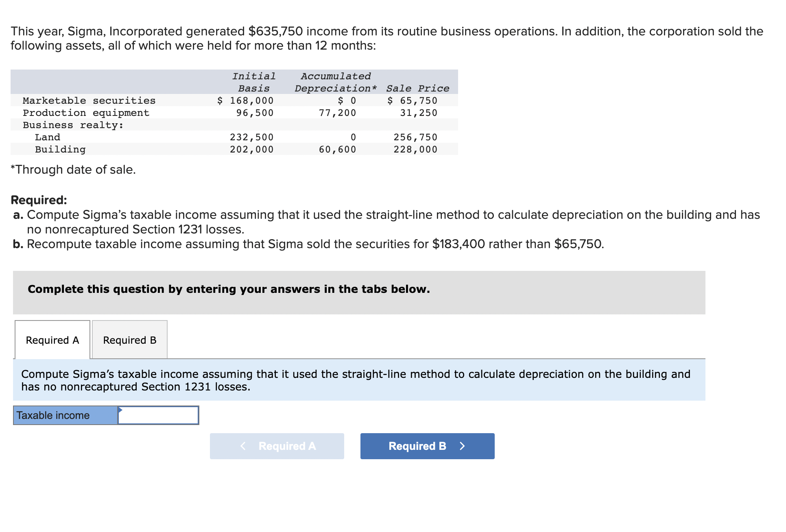Click the Marketable securities row label

click(x=89, y=100)
